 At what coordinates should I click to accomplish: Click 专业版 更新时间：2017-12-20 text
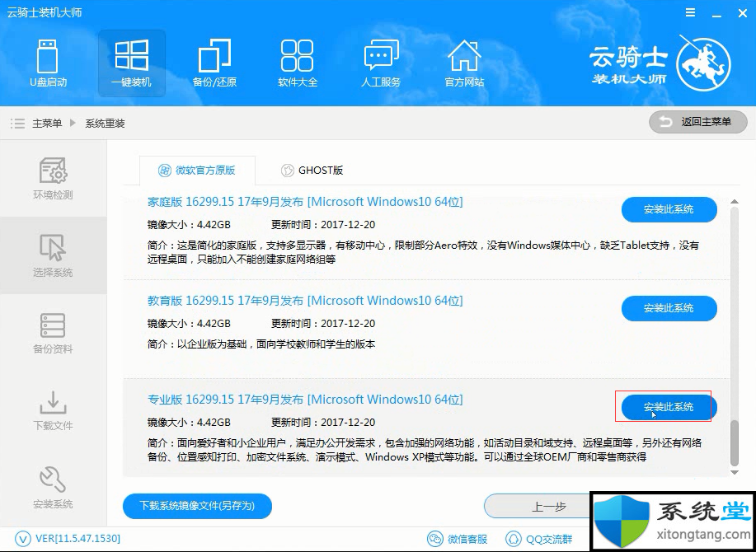pyautogui.click(x=323, y=423)
